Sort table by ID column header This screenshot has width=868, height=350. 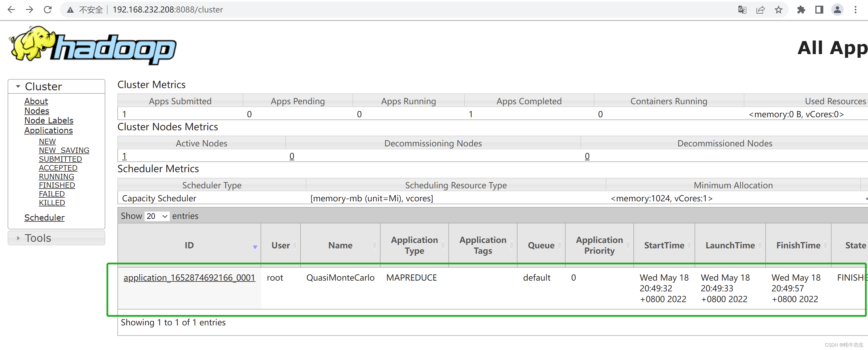pos(189,245)
